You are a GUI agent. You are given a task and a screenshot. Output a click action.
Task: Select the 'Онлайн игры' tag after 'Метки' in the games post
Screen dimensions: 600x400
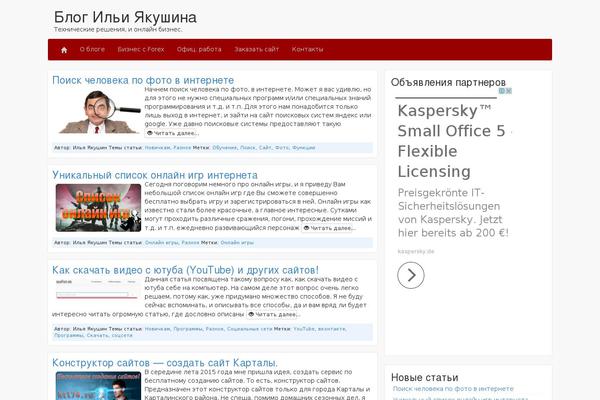point(237,243)
